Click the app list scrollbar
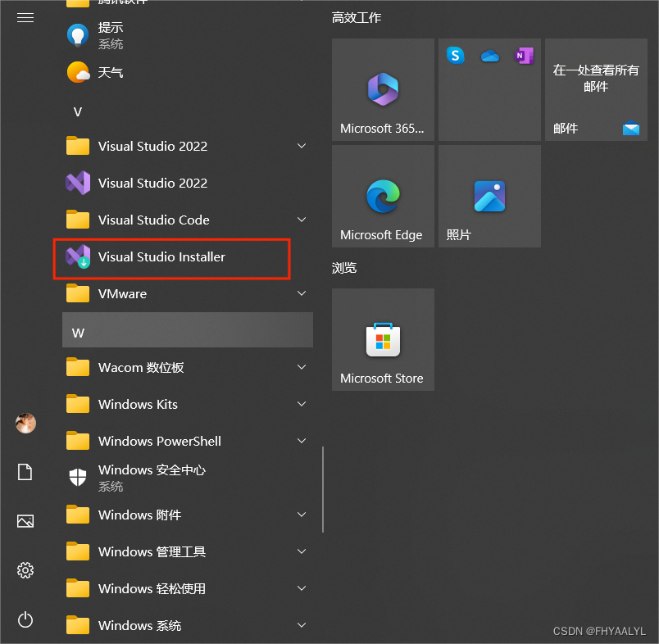 (323, 489)
